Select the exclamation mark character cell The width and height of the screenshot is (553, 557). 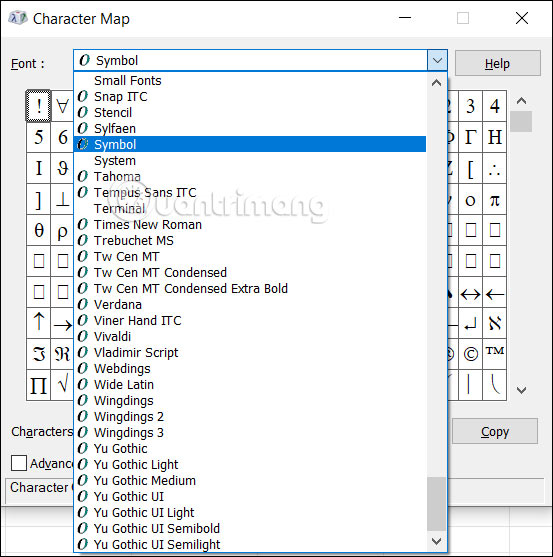[x=39, y=106]
